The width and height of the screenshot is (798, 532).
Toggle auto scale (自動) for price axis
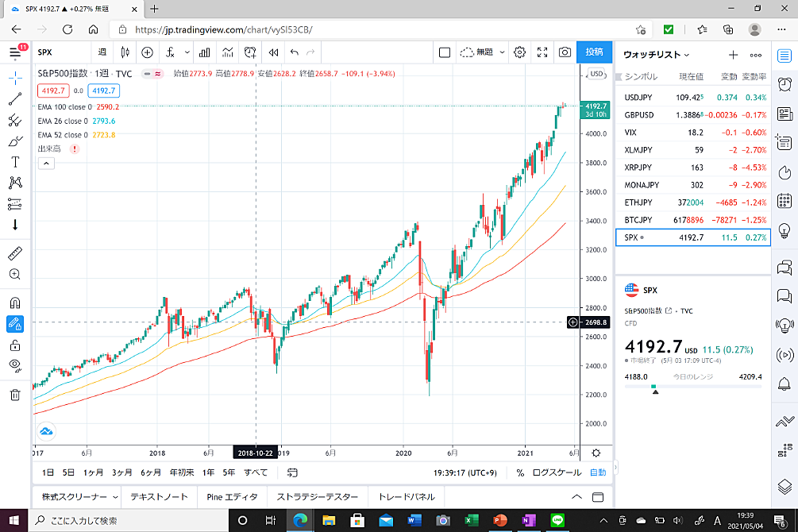point(598,473)
